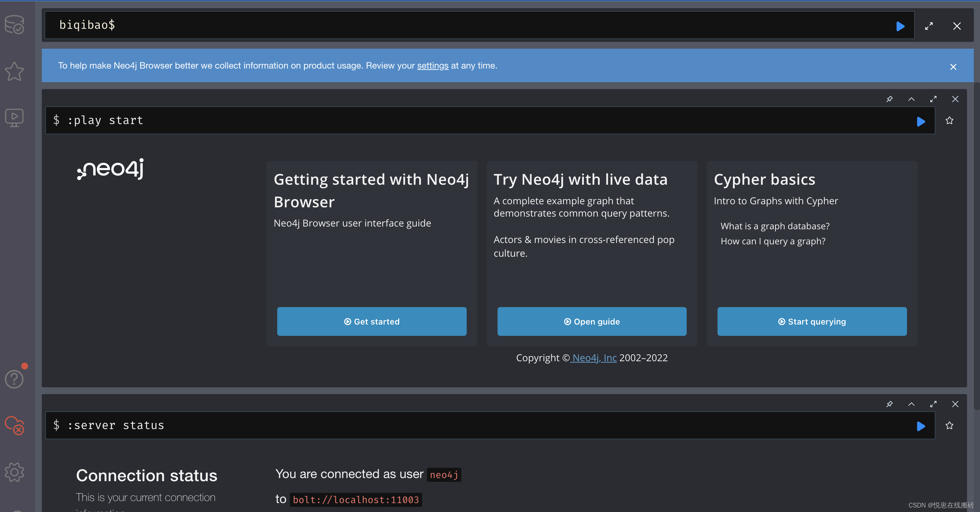Click the Get started button

[371, 321]
